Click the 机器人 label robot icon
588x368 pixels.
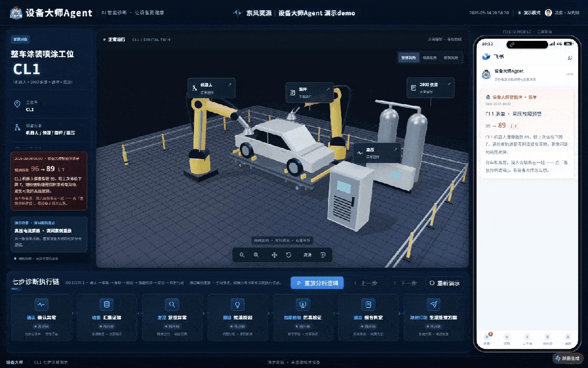click(x=195, y=88)
